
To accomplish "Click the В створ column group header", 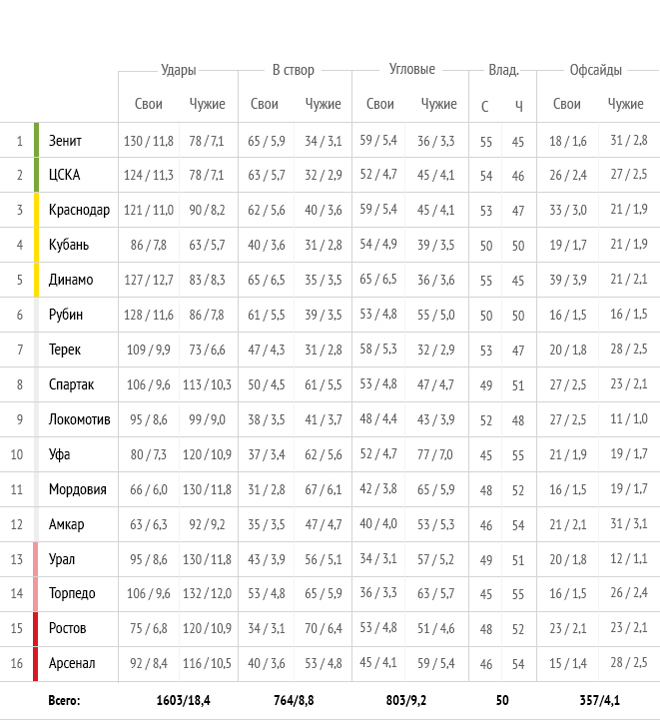I will point(293,70).
